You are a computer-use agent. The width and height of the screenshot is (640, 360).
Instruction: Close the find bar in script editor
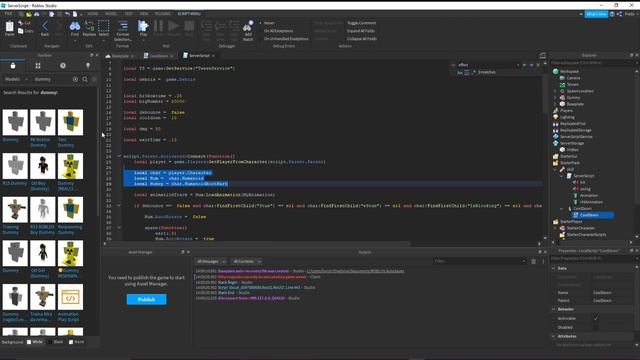pos(538,65)
